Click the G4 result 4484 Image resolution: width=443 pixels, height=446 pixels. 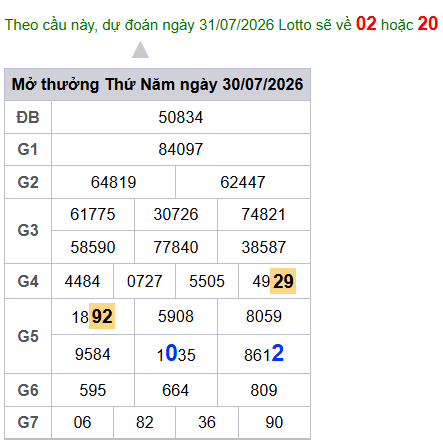click(82, 281)
